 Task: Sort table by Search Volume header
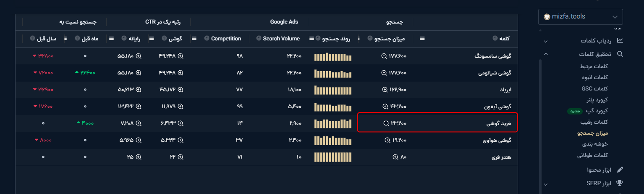tap(281, 38)
